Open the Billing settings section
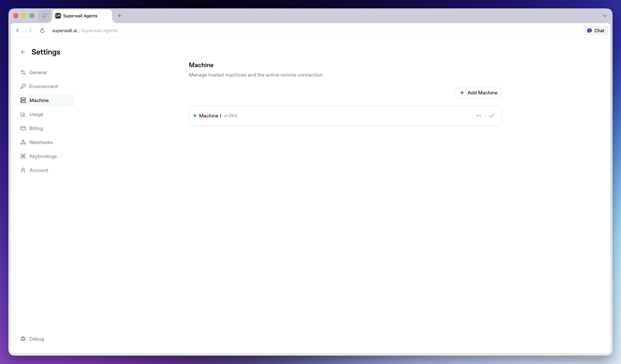The width and height of the screenshot is (621, 364). [45, 128]
